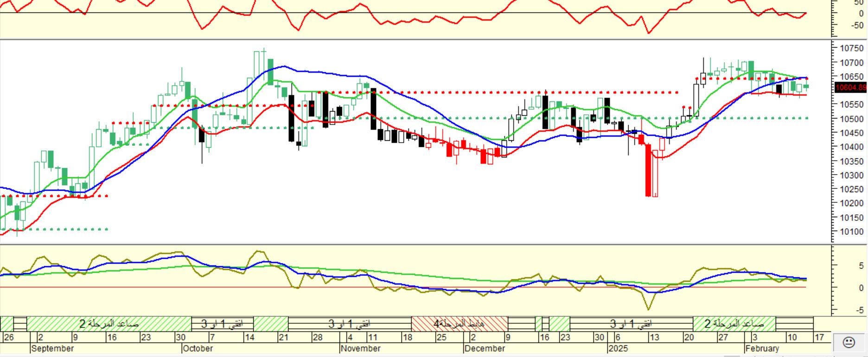This screenshot has height=357, width=868.
Task: Click the -50 value on top oscillator axis
Action: (858, 25)
